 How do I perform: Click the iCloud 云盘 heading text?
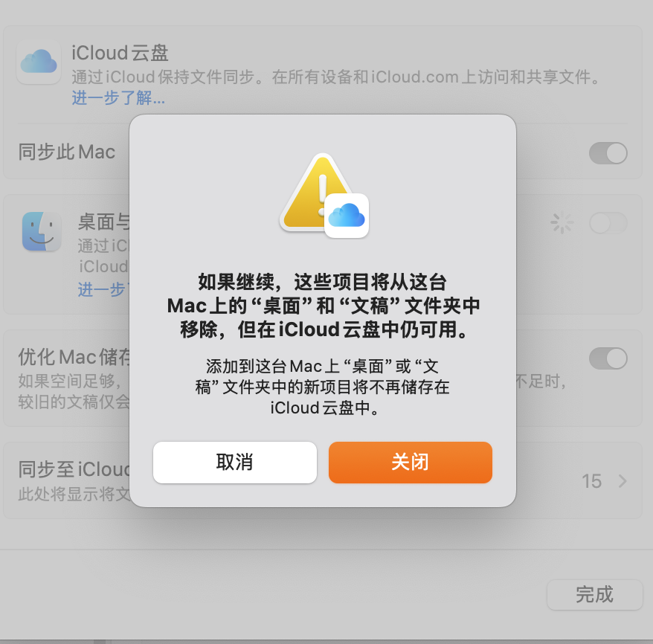pos(120,53)
